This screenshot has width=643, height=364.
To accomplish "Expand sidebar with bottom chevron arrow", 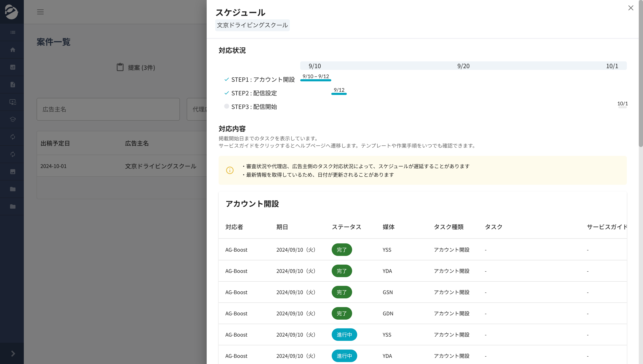I will 13,354.
